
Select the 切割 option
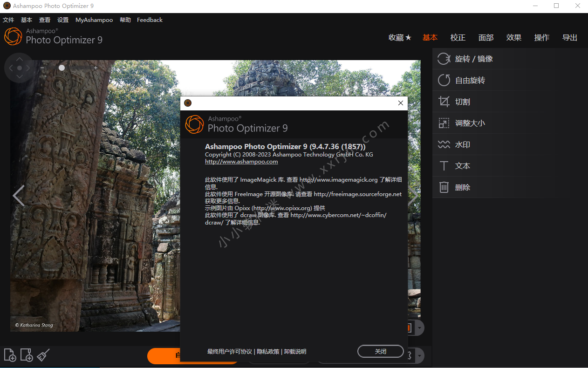click(510, 102)
